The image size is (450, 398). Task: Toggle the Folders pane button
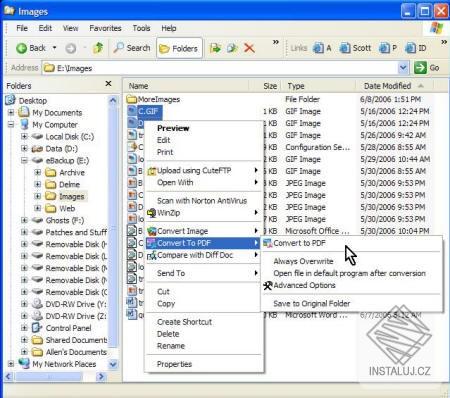(x=179, y=49)
